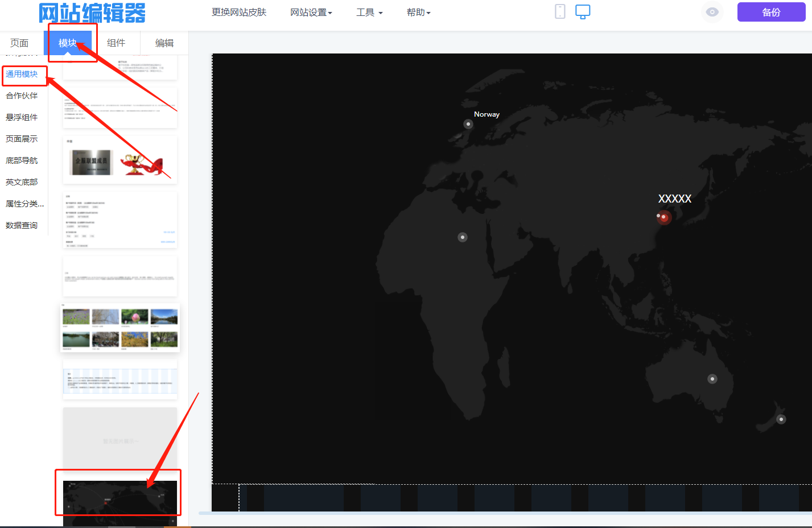Click the red XXXXX map marker

(x=663, y=217)
